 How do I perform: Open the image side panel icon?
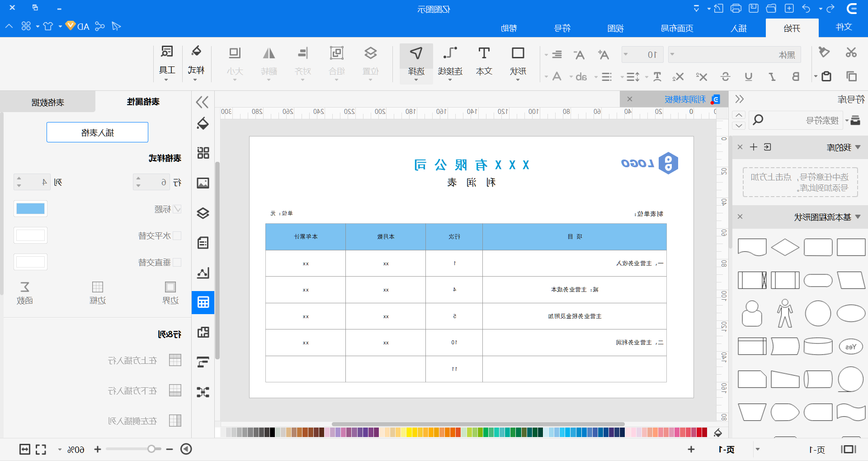coord(203,183)
